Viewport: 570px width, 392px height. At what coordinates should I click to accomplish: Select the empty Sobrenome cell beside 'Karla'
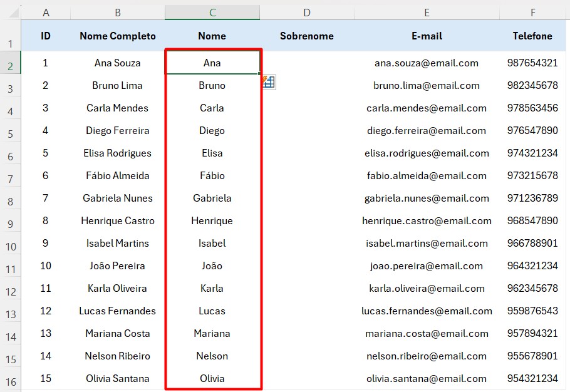(x=308, y=288)
